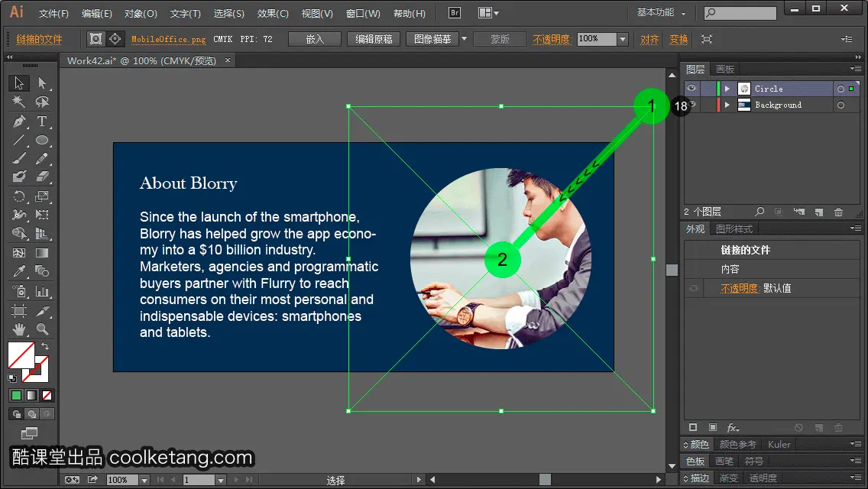Select the Direct Selection tool
This screenshot has width=868, height=489.
(x=42, y=83)
